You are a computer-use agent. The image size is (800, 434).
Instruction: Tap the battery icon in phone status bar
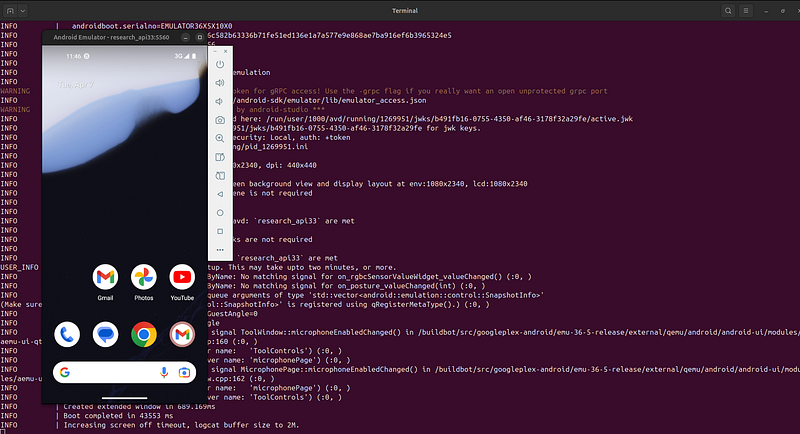(x=194, y=56)
